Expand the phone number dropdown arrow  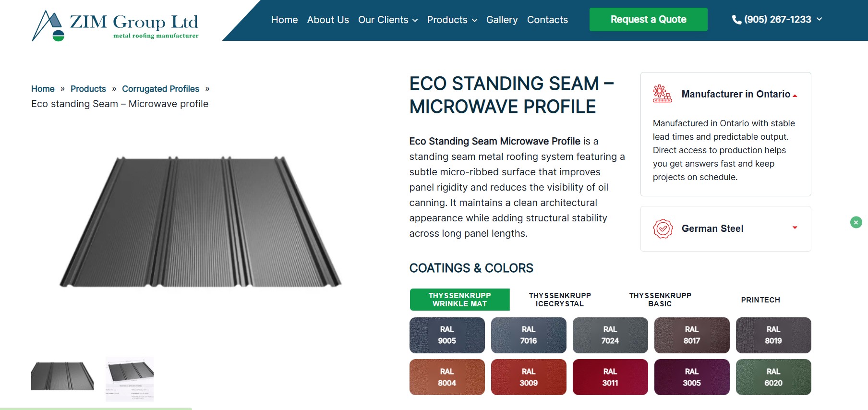point(819,19)
